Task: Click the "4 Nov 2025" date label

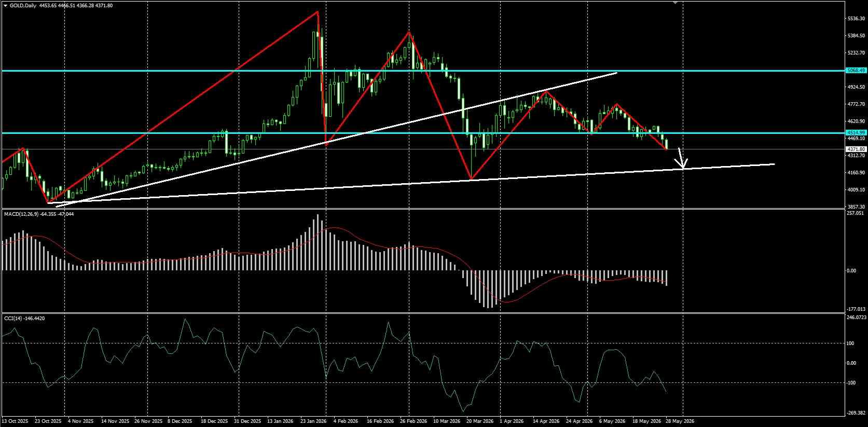Action: tap(80, 421)
